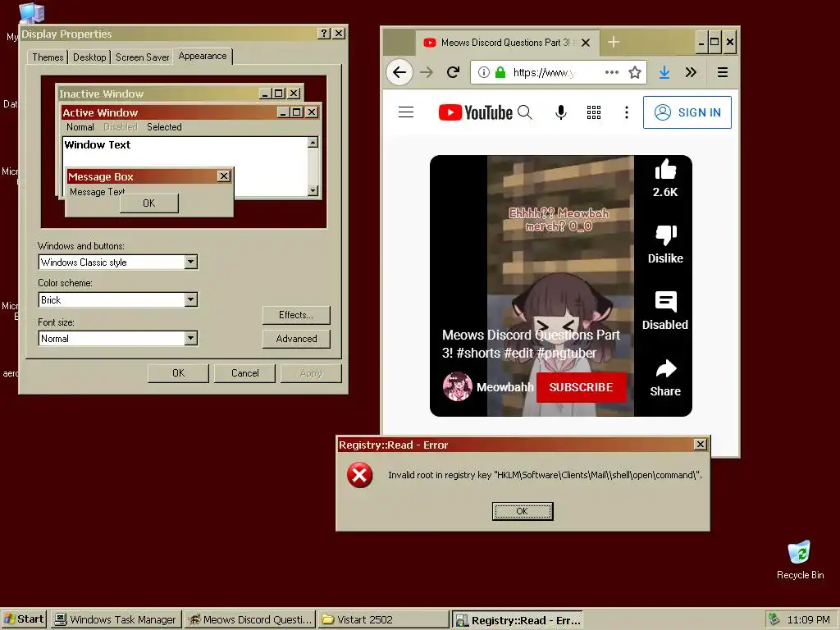Open the disabled comments icon
Image resolution: width=840 pixels, height=630 pixels.
coord(666,302)
